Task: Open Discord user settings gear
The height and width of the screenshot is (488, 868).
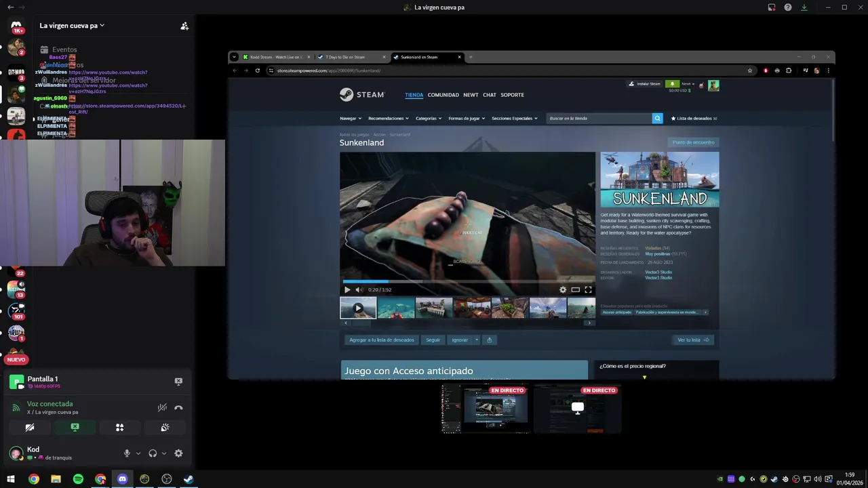Action: pyautogui.click(x=178, y=453)
